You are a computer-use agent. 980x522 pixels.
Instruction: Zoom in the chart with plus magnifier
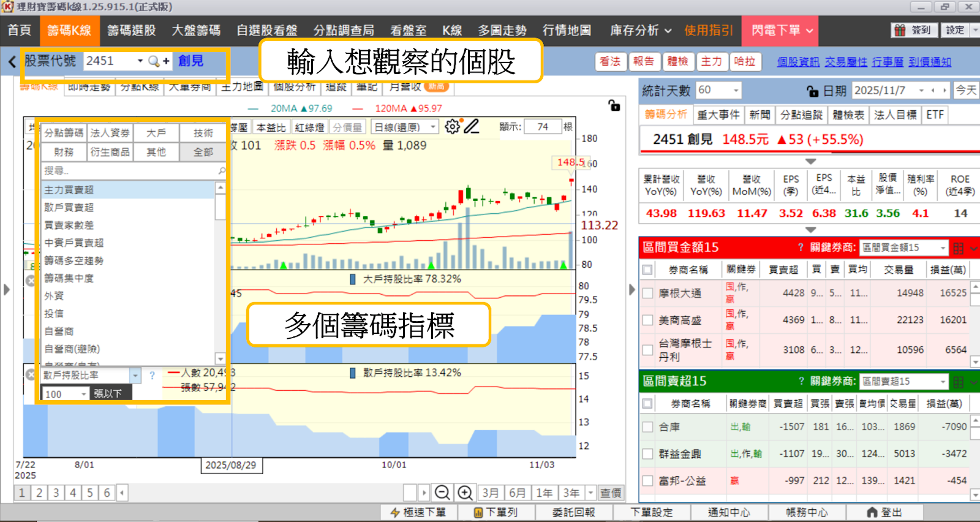click(x=465, y=493)
